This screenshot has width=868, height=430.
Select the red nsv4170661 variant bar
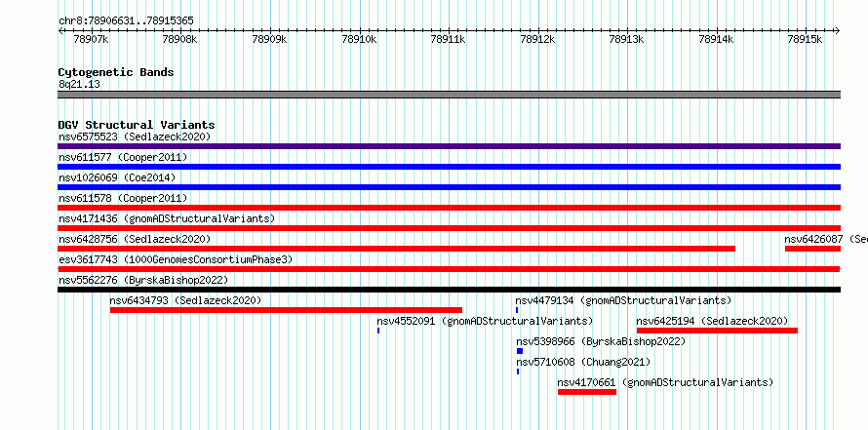(x=587, y=392)
